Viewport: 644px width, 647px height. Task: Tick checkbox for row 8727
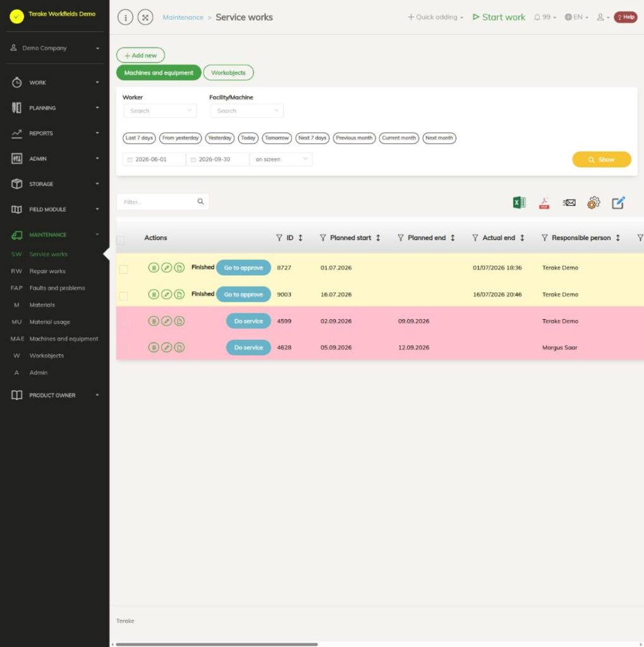(123, 269)
